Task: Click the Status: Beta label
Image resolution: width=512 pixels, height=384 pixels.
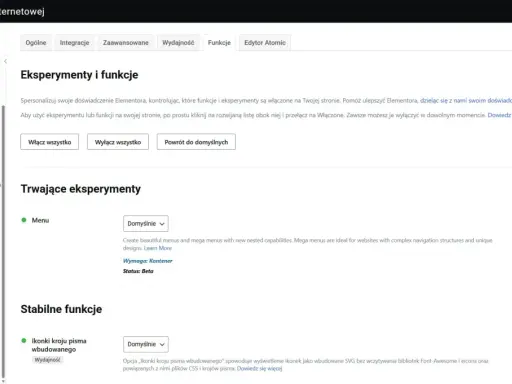Action: coord(138,271)
